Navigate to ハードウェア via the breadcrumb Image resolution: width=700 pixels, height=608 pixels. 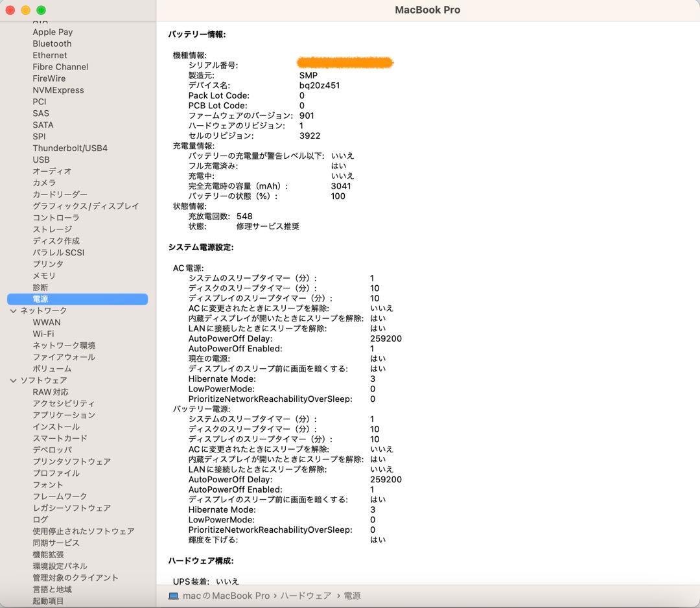pyautogui.click(x=305, y=596)
